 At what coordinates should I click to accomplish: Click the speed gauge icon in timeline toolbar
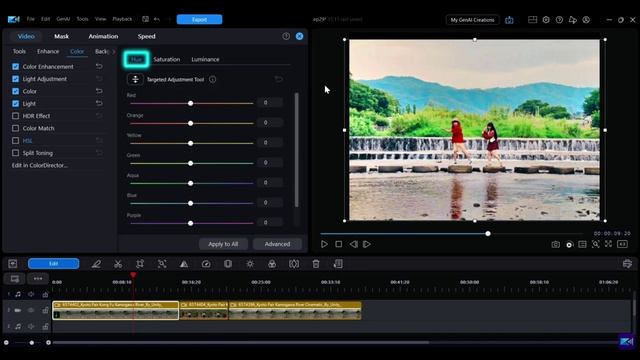pos(206,264)
